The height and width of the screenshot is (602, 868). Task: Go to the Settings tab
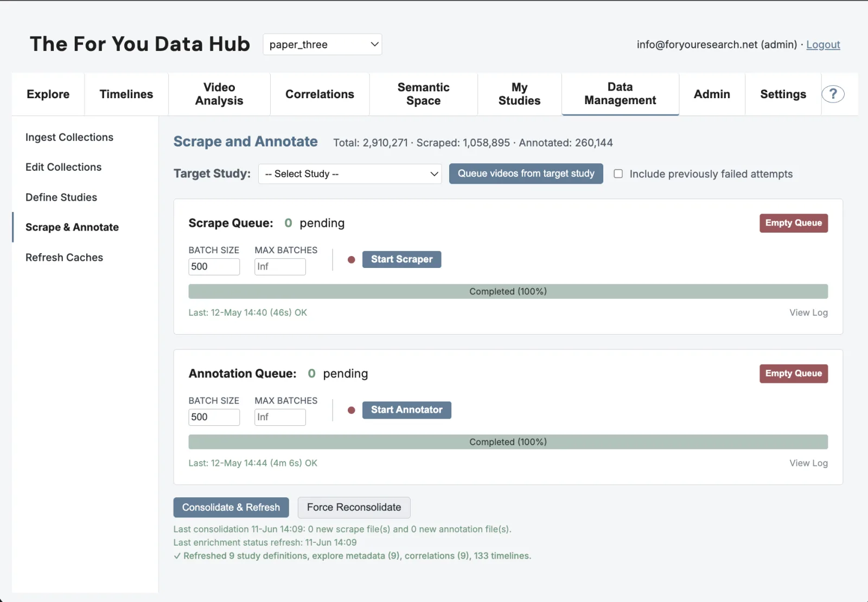pyautogui.click(x=783, y=94)
